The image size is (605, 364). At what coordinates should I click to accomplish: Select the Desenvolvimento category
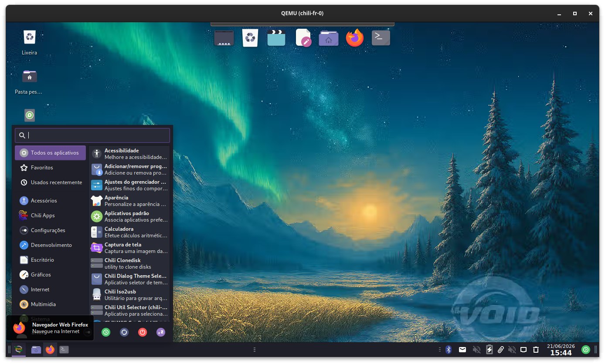coord(50,245)
